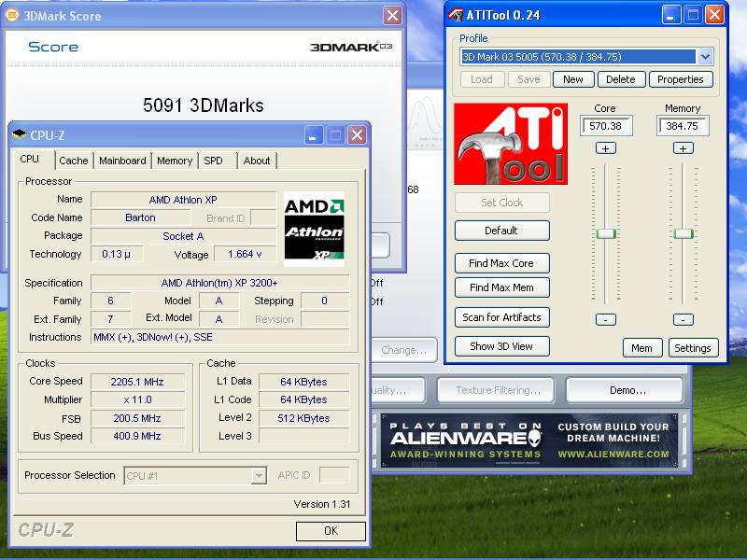Image resolution: width=747 pixels, height=560 pixels.
Task: Select the CPU tab in CPU-Z
Action: (30, 159)
